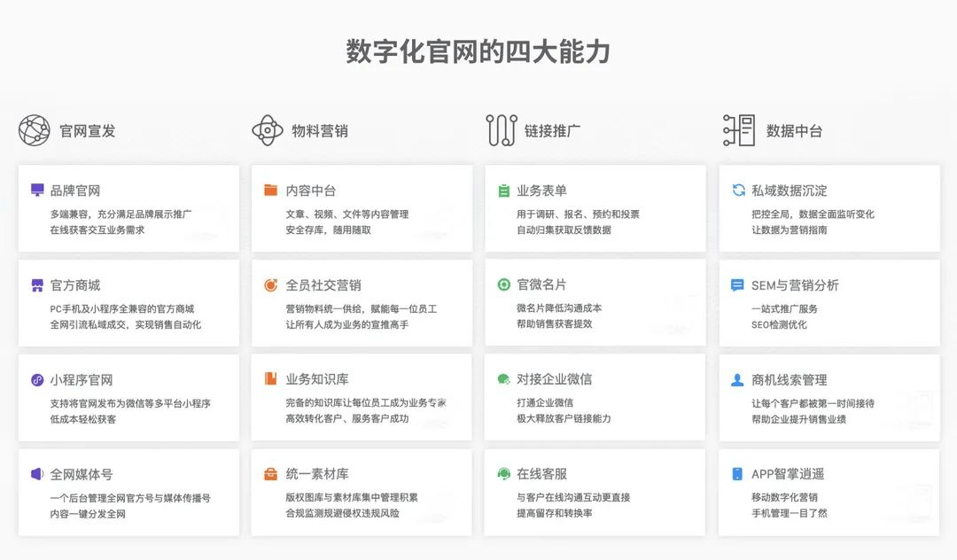Click the text 在线获客交互业务需求
Image resolution: width=957 pixels, height=560 pixels.
[97, 230]
